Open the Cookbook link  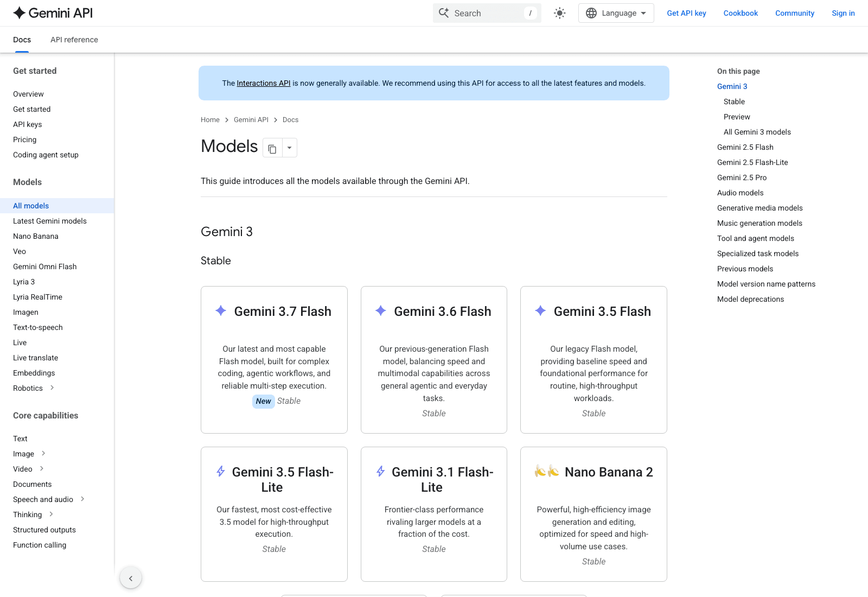(x=741, y=13)
